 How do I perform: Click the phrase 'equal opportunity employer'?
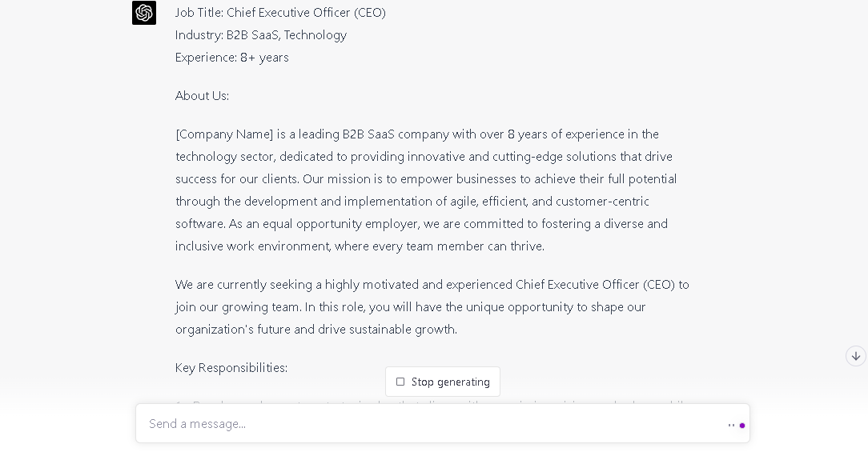click(x=340, y=224)
